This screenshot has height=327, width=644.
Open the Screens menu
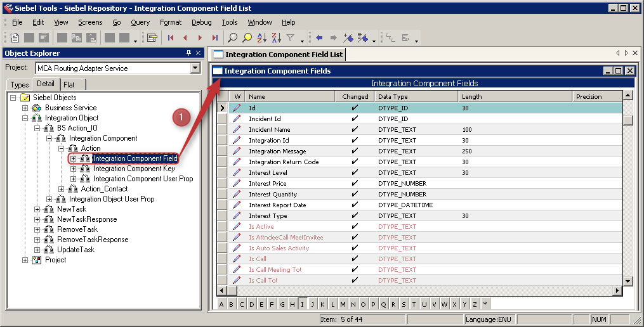(x=90, y=22)
